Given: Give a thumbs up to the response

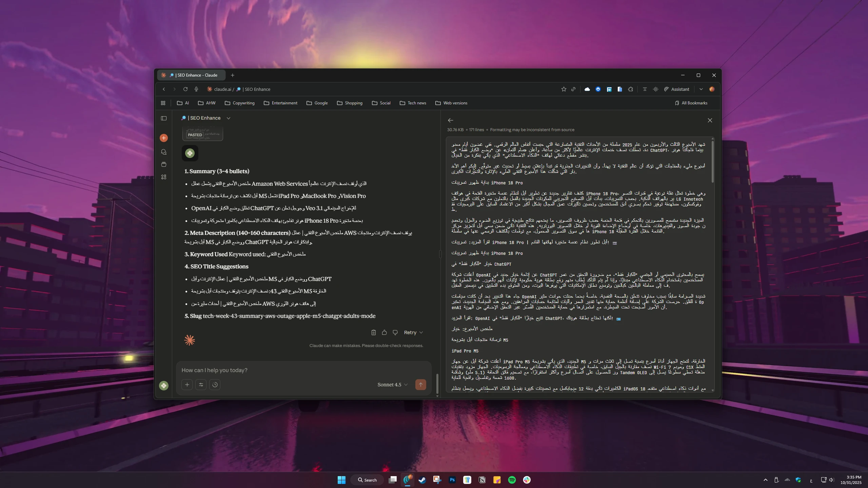Looking at the screenshot, I should click(384, 332).
